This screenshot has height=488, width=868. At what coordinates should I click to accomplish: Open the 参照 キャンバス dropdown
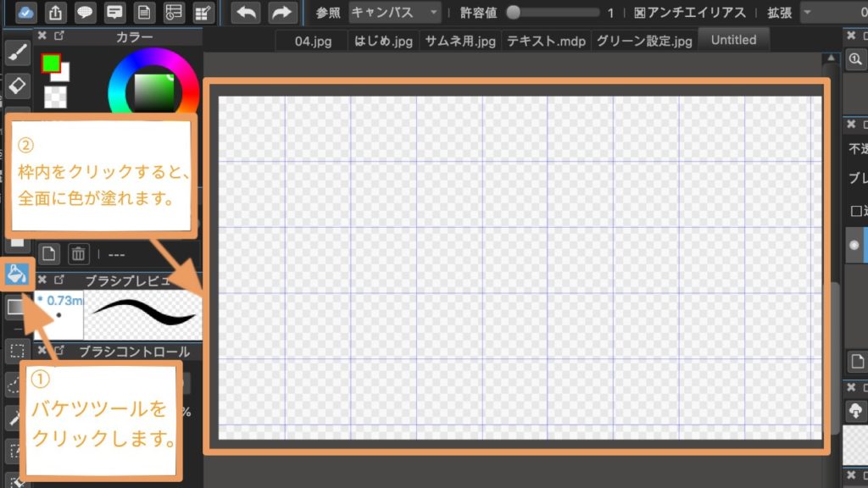click(x=395, y=13)
